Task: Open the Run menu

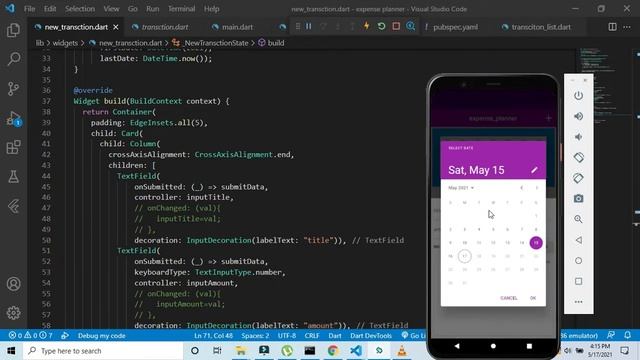Action: (153, 9)
